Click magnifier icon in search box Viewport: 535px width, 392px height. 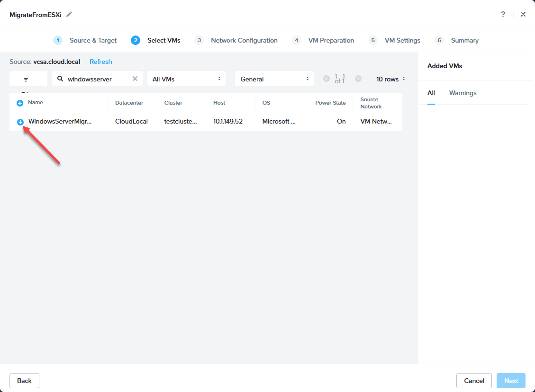60,79
